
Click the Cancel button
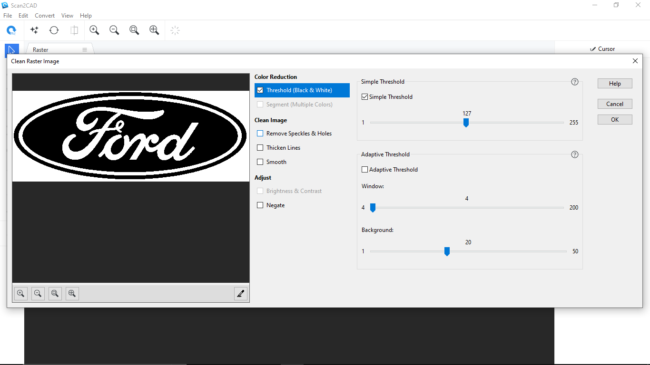pyautogui.click(x=615, y=104)
